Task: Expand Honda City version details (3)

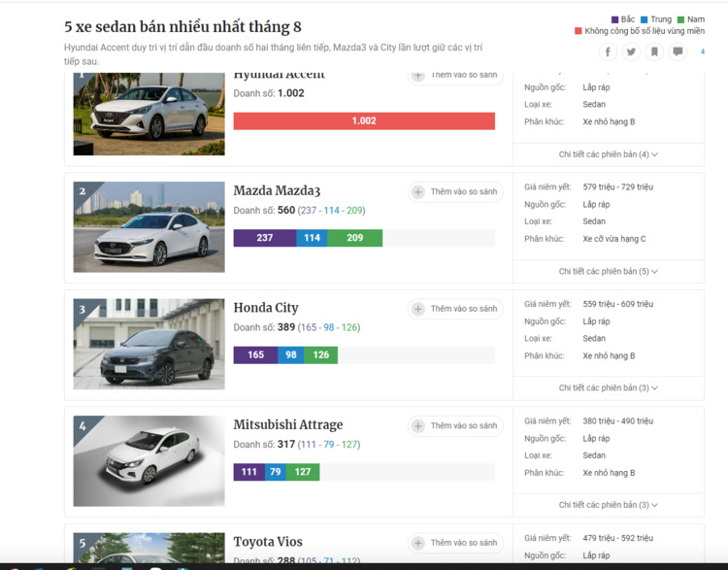Action: (609, 387)
